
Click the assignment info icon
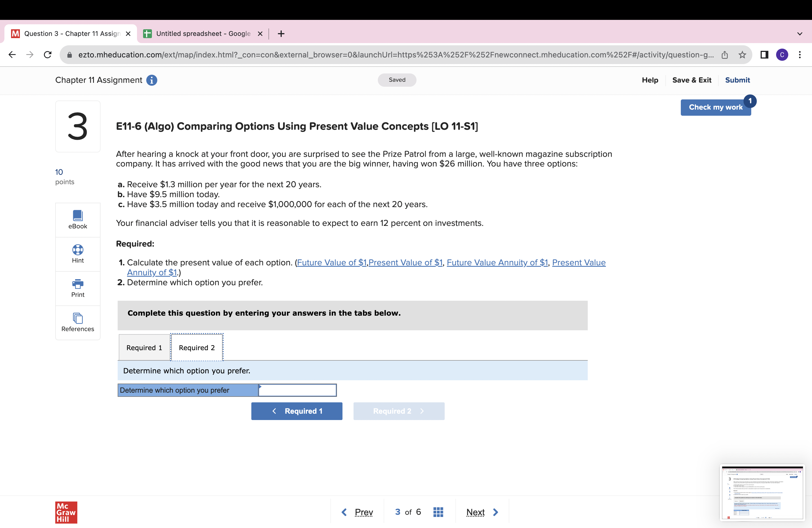click(151, 80)
